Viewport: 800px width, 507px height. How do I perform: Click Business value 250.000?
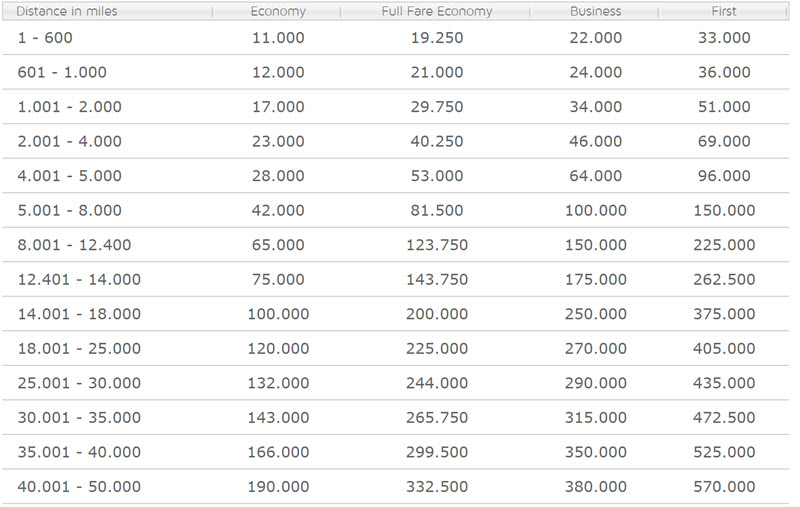point(595,314)
